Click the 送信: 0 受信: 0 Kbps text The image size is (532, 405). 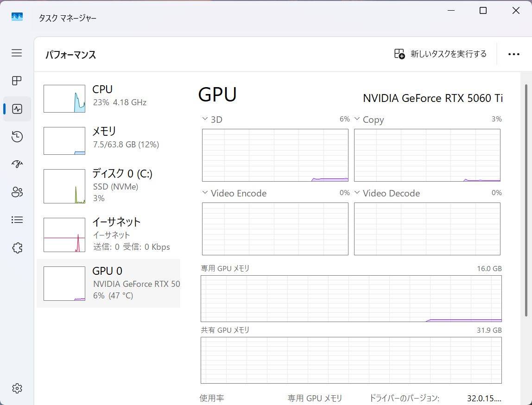coord(132,247)
